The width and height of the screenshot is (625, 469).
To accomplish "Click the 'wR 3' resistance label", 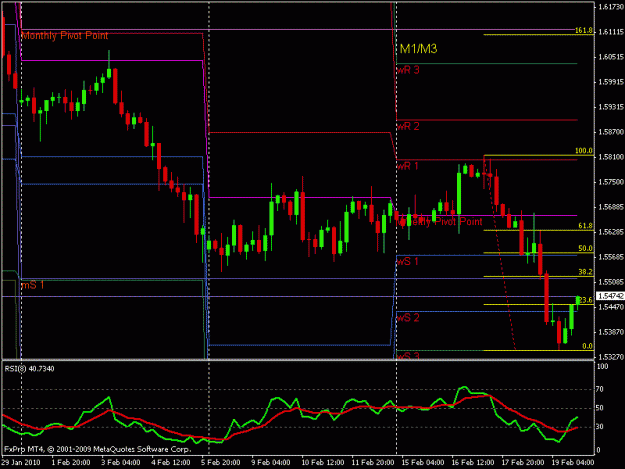I will click(x=408, y=70).
